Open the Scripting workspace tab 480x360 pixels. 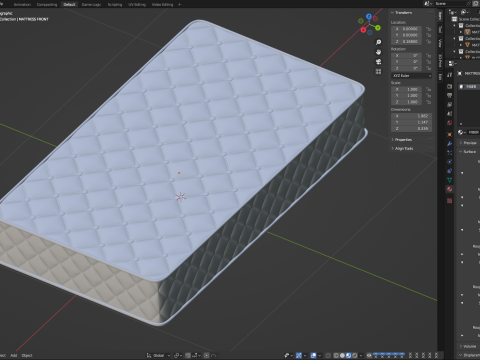115,5
